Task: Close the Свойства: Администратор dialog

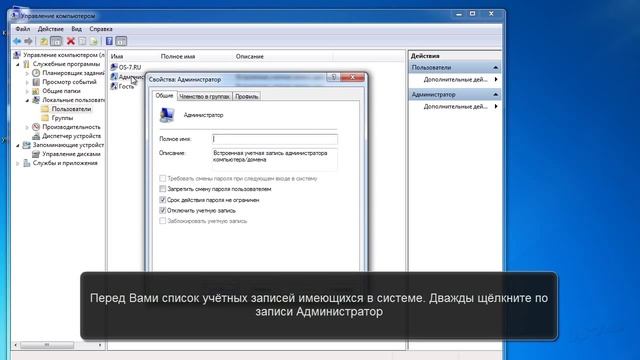Action: 352,77
